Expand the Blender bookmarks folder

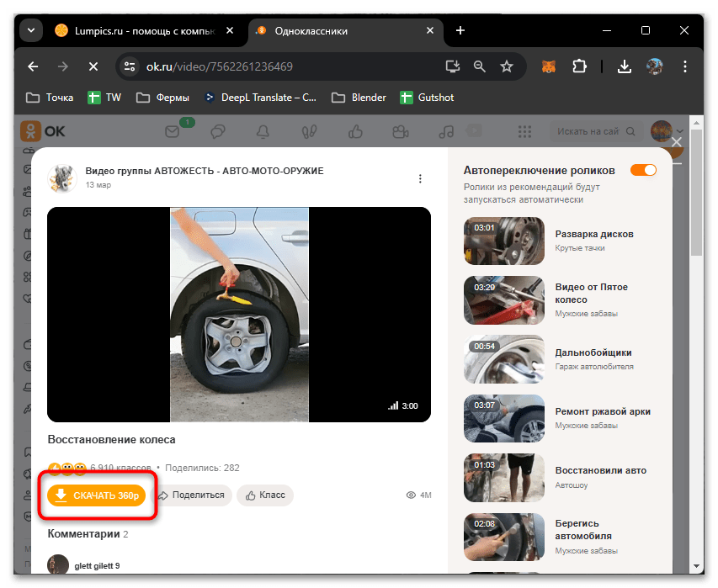[x=358, y=97]
